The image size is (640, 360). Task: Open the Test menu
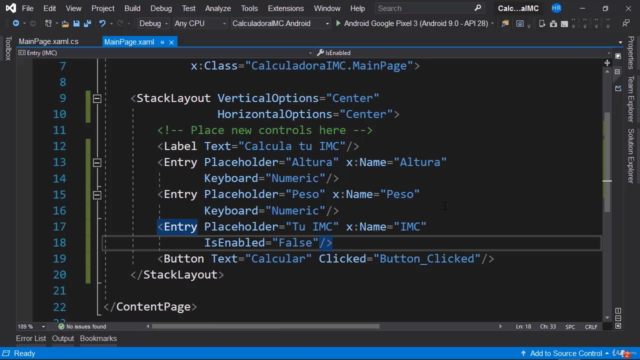[x=189, y=8]
